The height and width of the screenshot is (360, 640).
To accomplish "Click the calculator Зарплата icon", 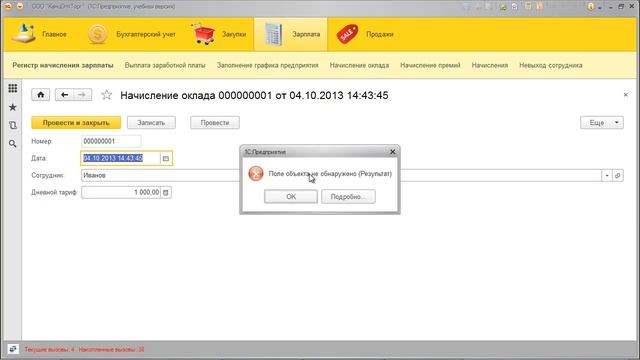I will 273,33.
